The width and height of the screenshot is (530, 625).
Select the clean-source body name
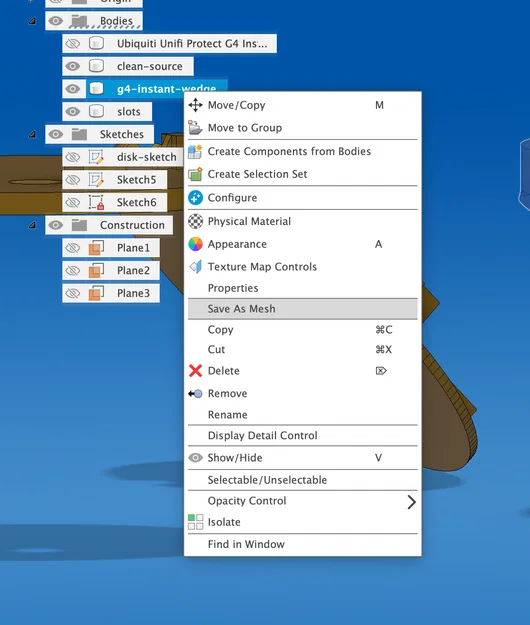(x=150, y=66)
